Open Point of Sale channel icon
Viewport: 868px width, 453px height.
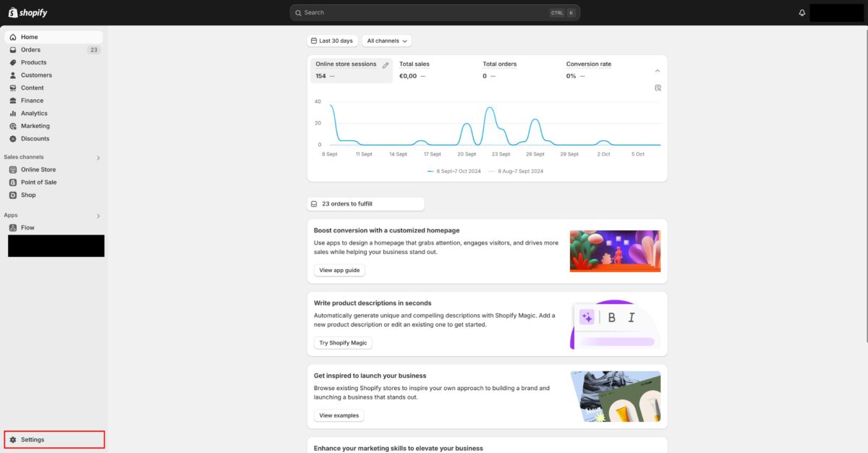coord(13,182)
